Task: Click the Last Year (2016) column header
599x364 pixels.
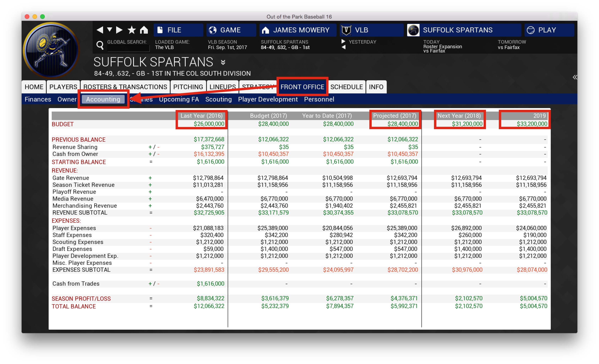Action: click(201, 116)
